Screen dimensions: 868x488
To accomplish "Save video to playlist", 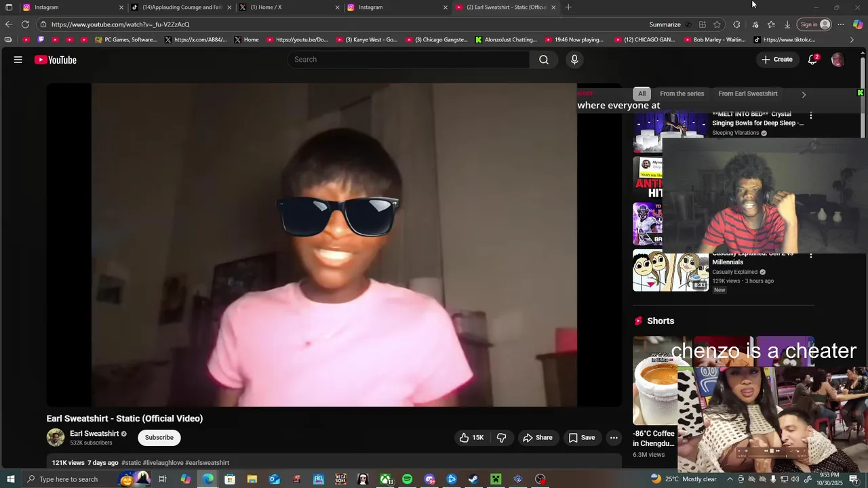I will click(x=582, y=438).
